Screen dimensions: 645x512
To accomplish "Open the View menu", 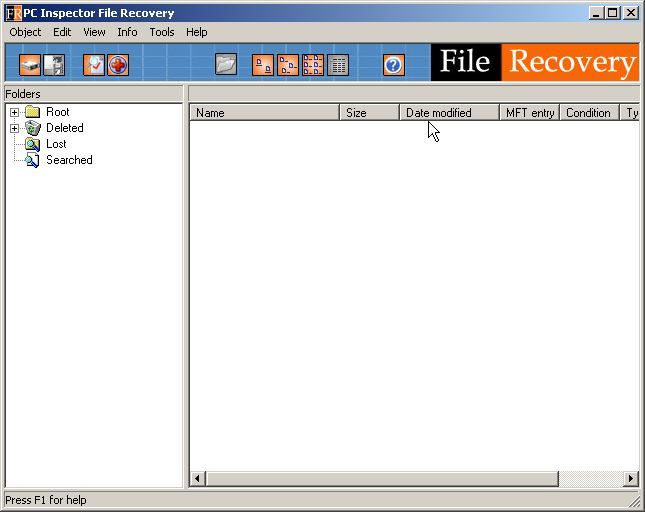I will pos(94,32).
